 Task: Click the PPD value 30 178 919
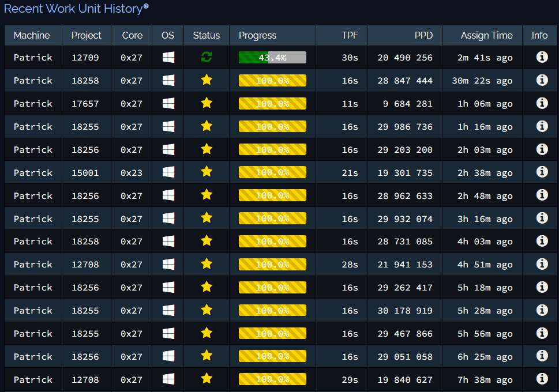tap(405, 311)
